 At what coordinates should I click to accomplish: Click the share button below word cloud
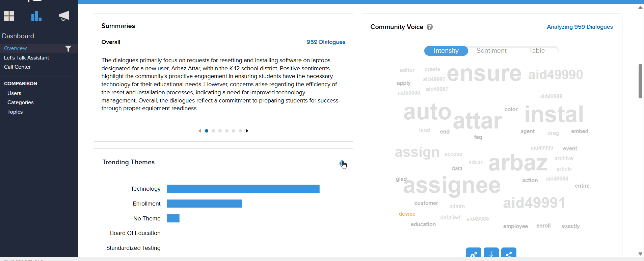(509, 254)
